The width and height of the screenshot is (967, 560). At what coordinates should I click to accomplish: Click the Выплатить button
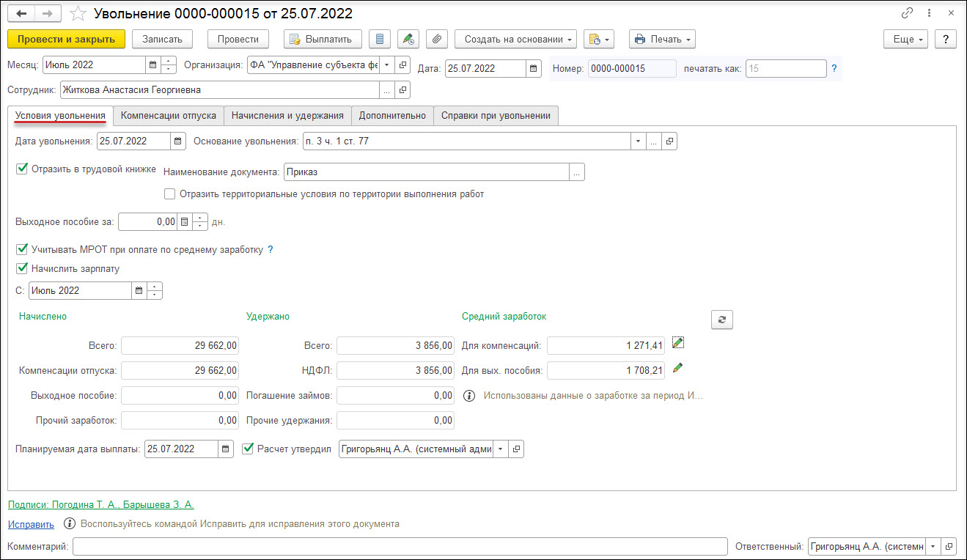pos(323,39)
